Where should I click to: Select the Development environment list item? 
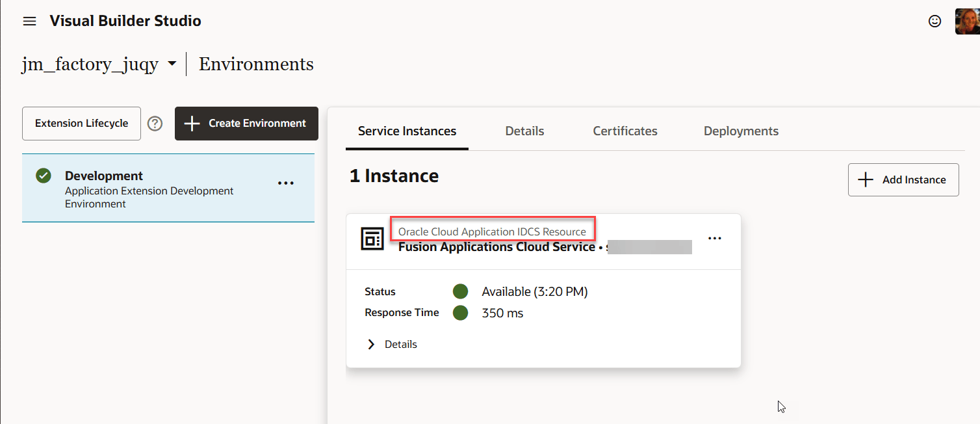click(168, 189)
